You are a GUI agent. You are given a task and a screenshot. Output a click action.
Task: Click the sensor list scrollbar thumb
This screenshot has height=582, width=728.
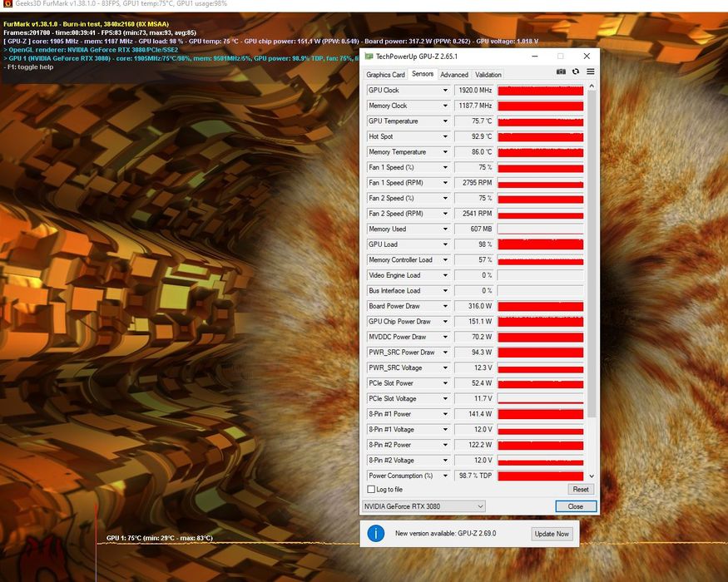coord(592,254)
